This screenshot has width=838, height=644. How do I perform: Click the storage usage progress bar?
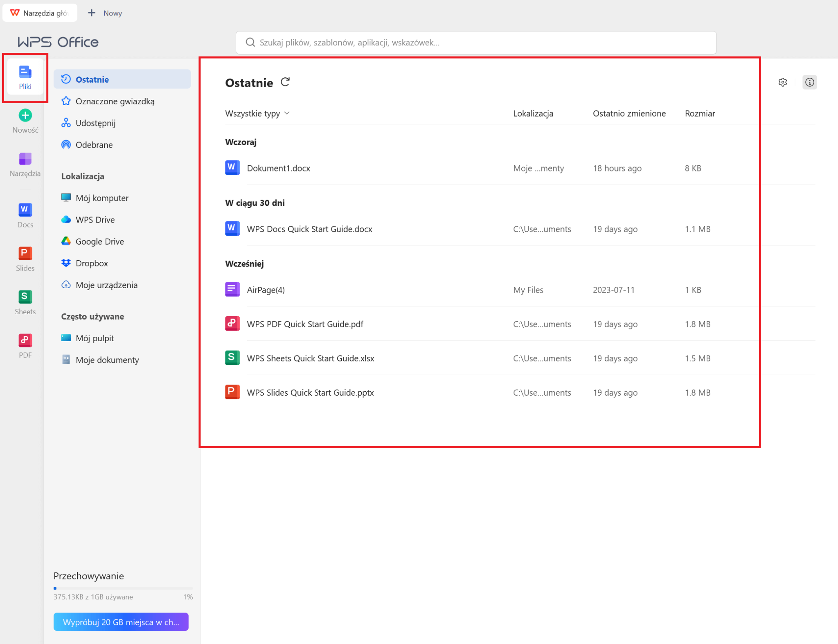click(x=123, y=588)
